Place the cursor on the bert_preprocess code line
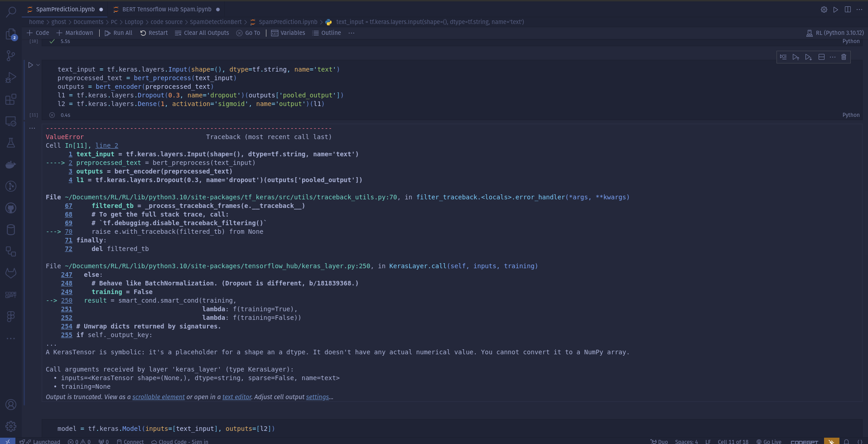 pyautogui.click(x=147, y=78)
